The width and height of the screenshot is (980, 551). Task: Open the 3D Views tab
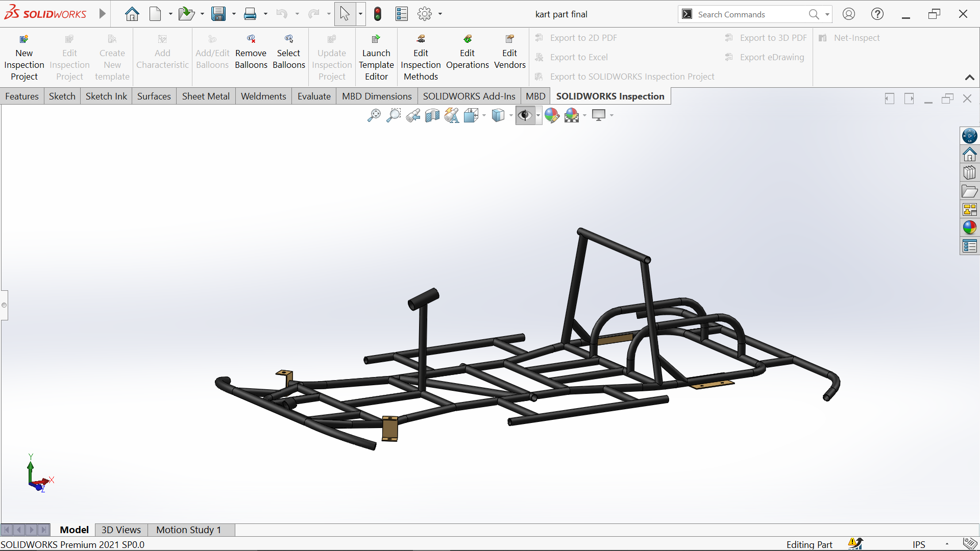coord(121,530)
